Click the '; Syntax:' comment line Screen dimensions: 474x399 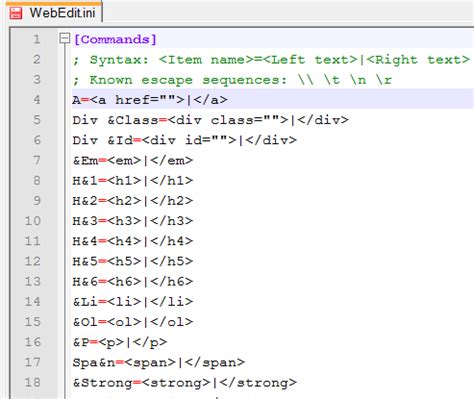coord(271,60)
